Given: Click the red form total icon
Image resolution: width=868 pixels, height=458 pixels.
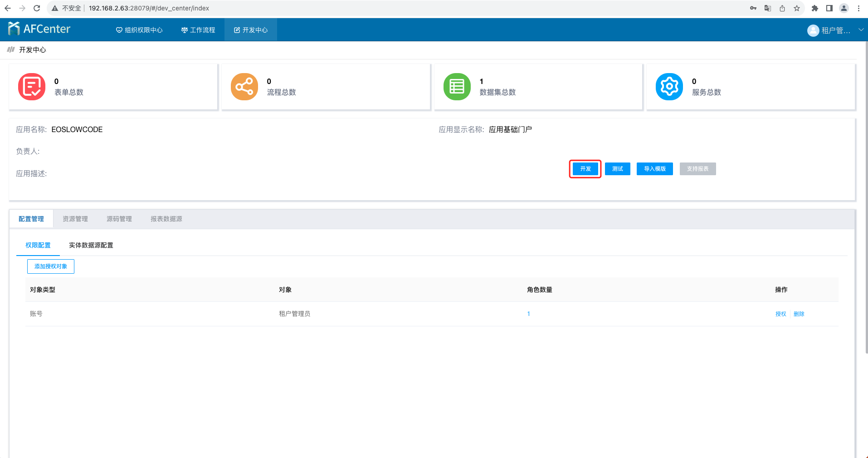Looking at the screenshot, I should coord(32,87).
